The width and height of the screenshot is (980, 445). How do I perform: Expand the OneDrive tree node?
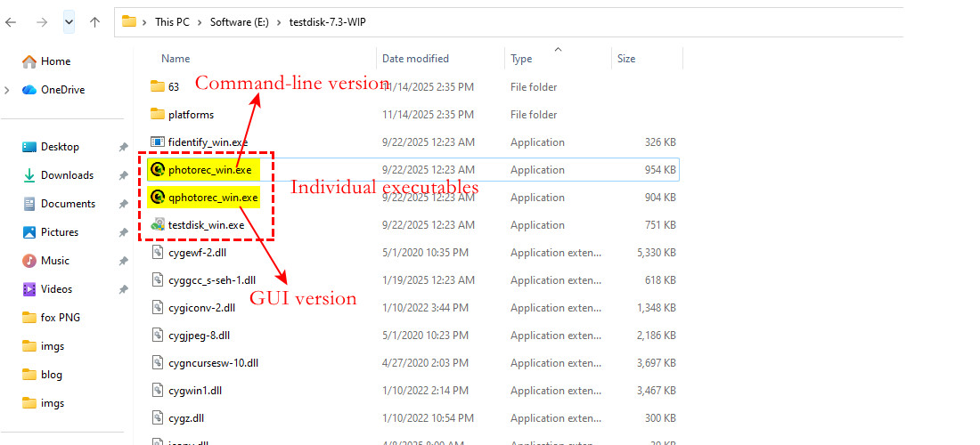7,90
